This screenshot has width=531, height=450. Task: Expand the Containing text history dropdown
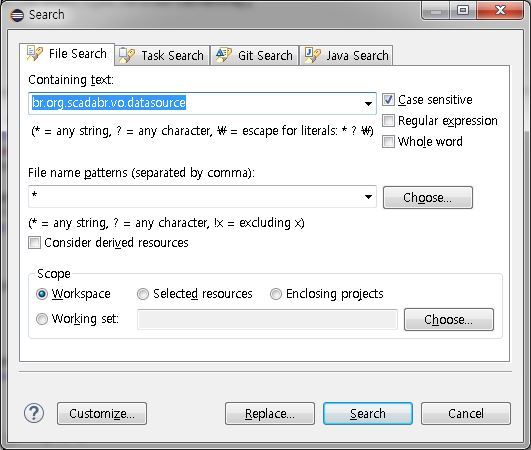(x=368, y=103)
